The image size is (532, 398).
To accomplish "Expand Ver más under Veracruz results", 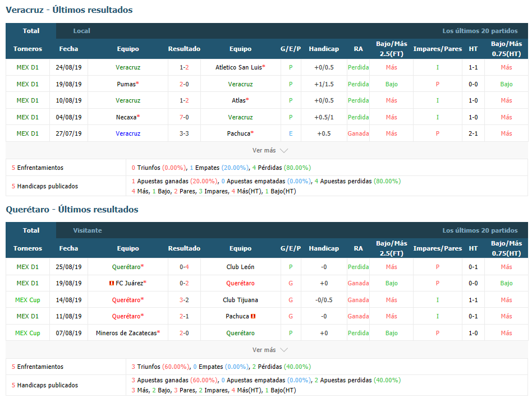I will (x=270, y=150).
